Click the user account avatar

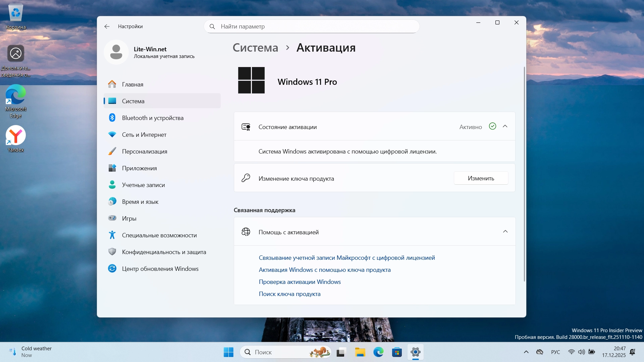click(116, 52)
